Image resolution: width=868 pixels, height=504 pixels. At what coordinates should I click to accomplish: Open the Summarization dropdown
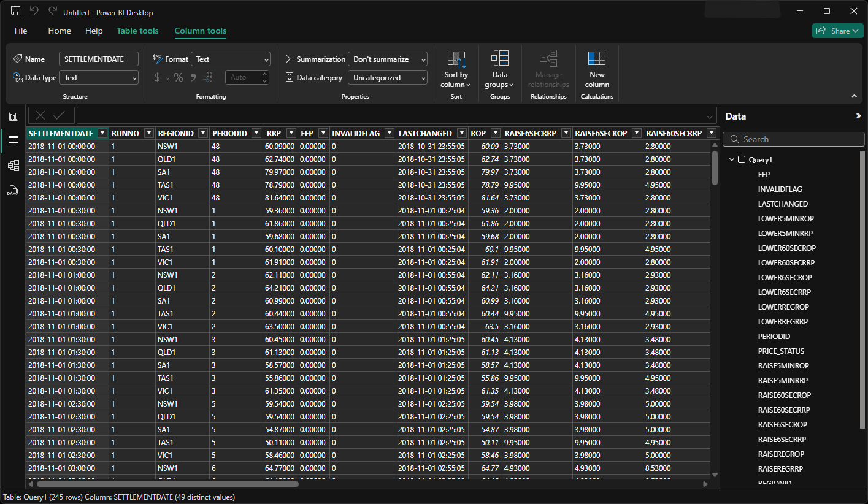click(387, 59)
